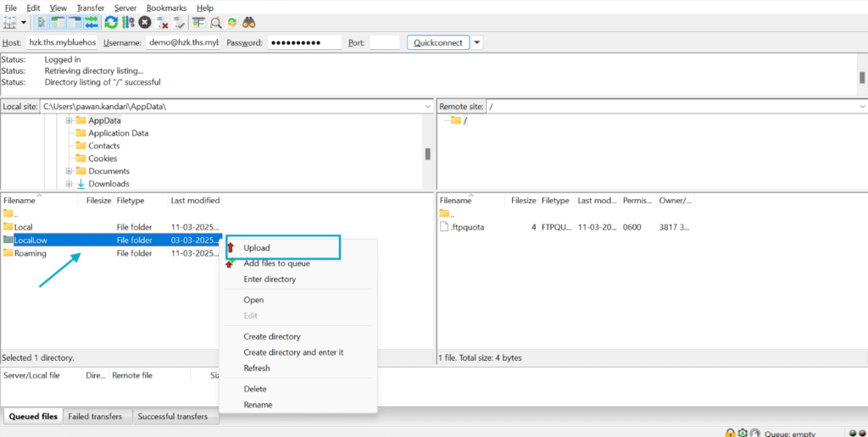Open the Site Manager icon

[9, 23]
